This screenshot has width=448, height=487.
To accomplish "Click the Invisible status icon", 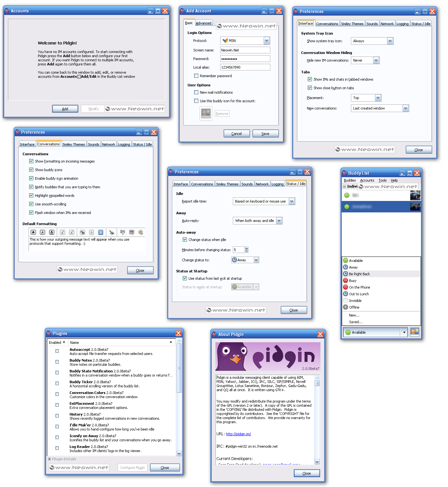I will pos(346,301).
